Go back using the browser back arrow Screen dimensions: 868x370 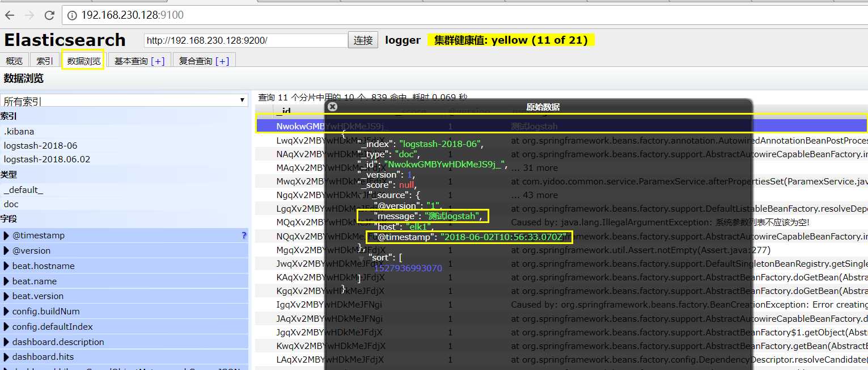click(10, 15)
